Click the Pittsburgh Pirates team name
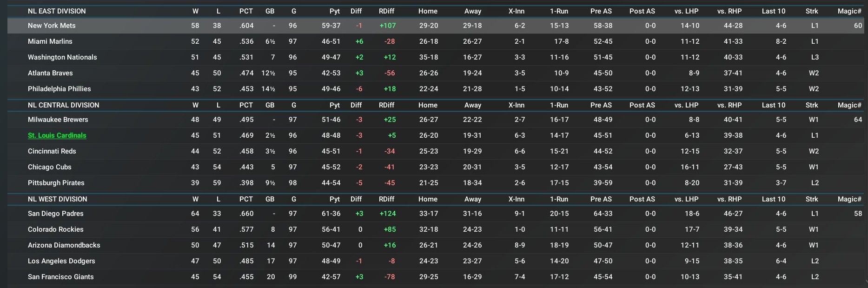868x288 pixels. (x=56, y=183)
